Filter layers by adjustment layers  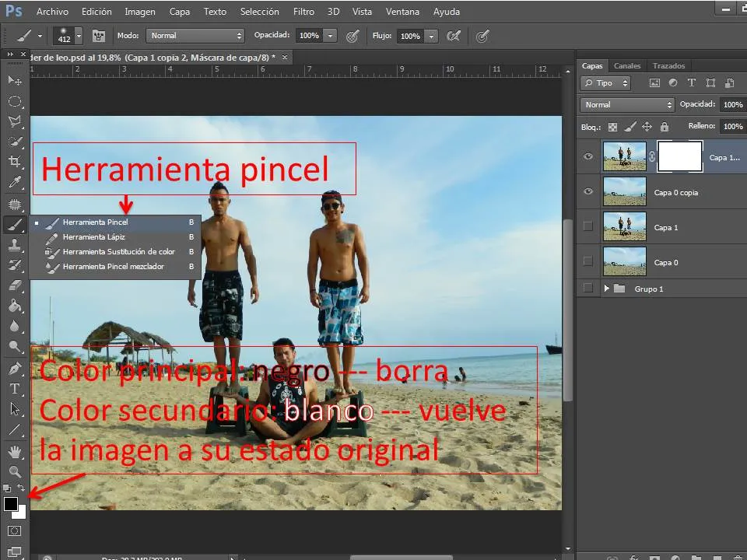click(x=673, y=83)
